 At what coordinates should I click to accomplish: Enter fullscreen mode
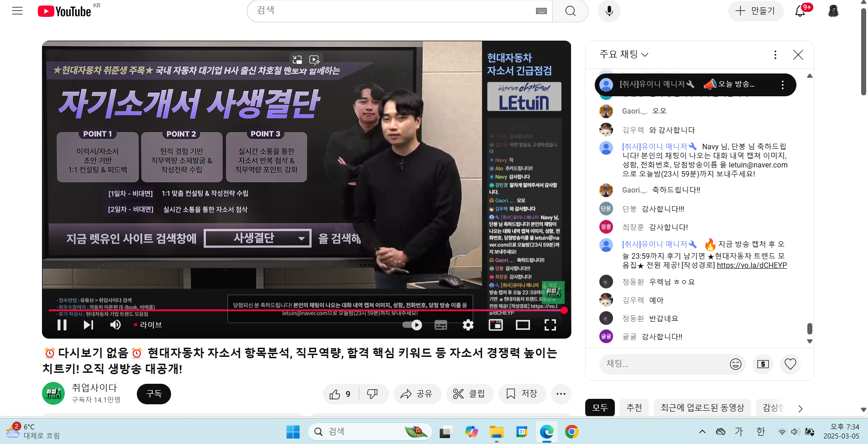550,325
